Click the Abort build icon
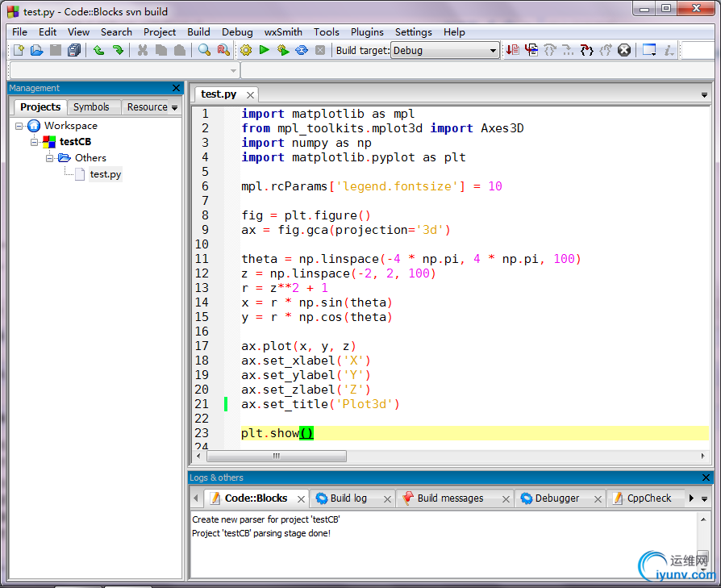This screenshot has height=588, width=721. 320,50
